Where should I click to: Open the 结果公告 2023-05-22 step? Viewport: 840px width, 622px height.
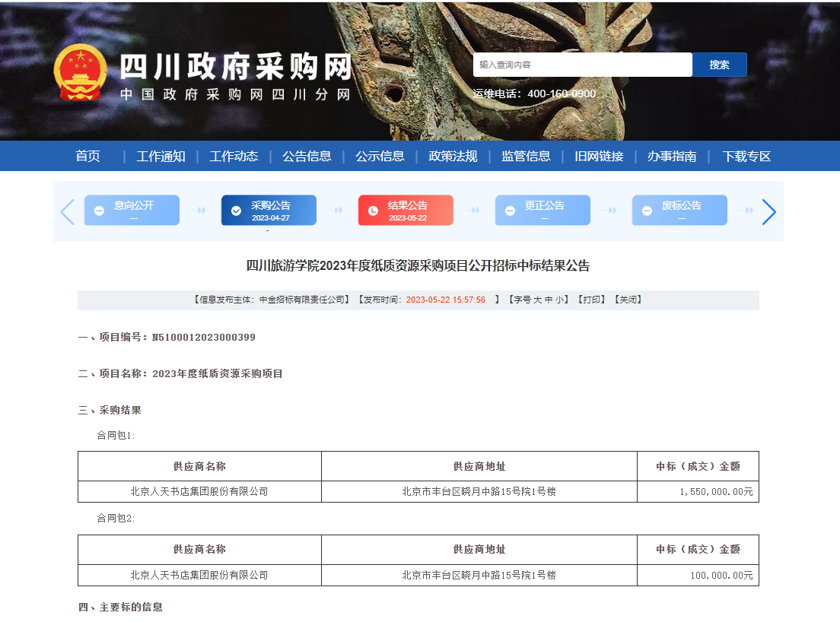coord(406,211)
